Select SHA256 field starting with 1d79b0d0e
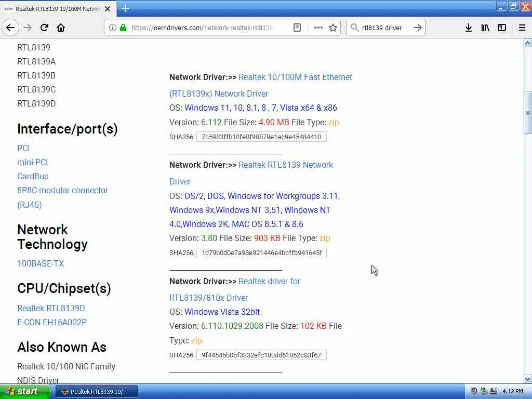532x399 pixels. coord(261,253)
